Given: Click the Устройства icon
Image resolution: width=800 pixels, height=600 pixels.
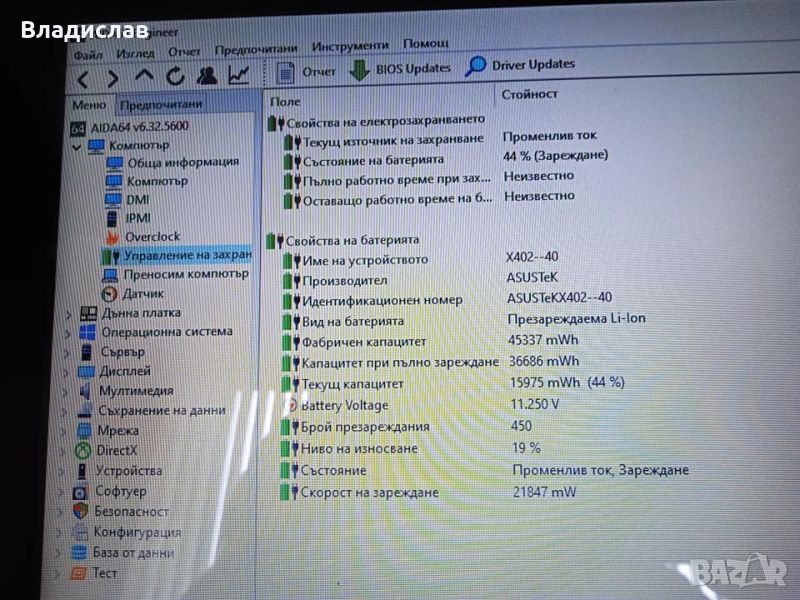Looking at the screenshot, I should pyautogui.click(x=82, y=471).
